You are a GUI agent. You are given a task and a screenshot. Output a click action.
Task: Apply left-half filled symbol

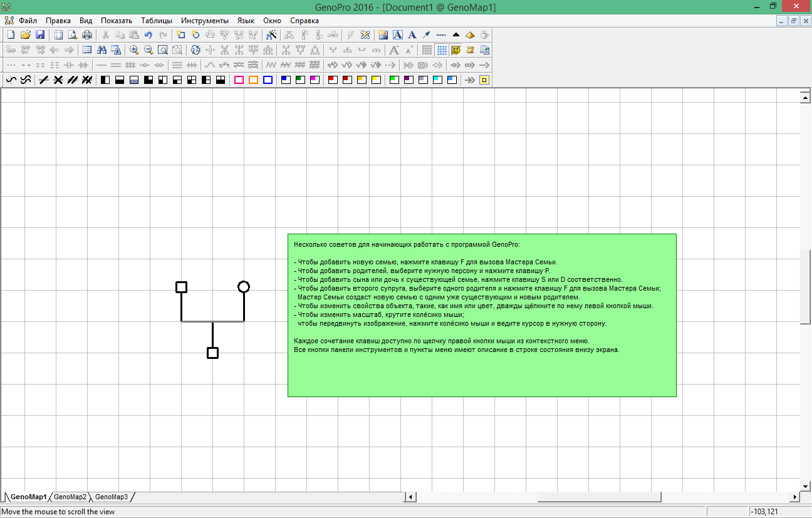pos(105,80)
